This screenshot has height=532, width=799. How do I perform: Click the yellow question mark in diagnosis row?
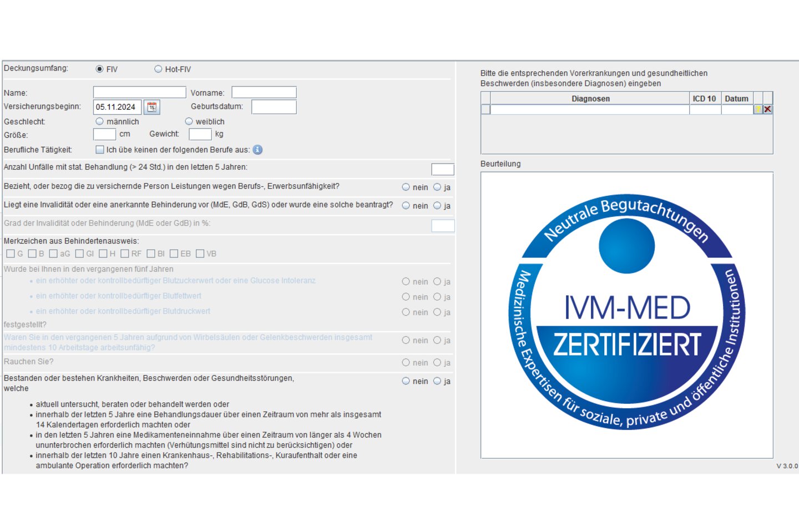tap(758, 109)
